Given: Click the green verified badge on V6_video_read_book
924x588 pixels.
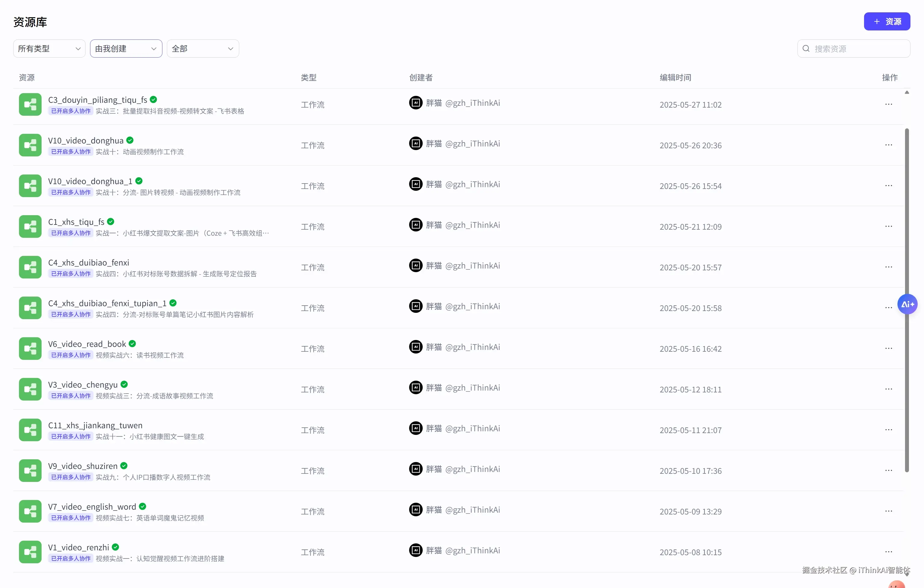Looking at the screenshot, I should (x=132, y=344).
